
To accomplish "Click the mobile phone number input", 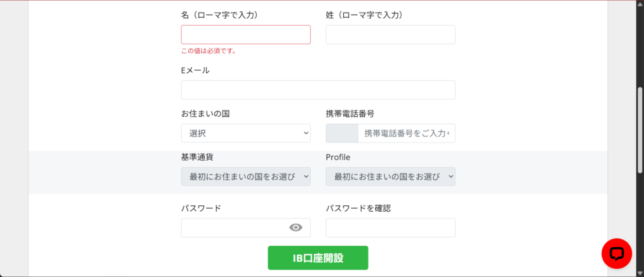I will pos(406,133).
